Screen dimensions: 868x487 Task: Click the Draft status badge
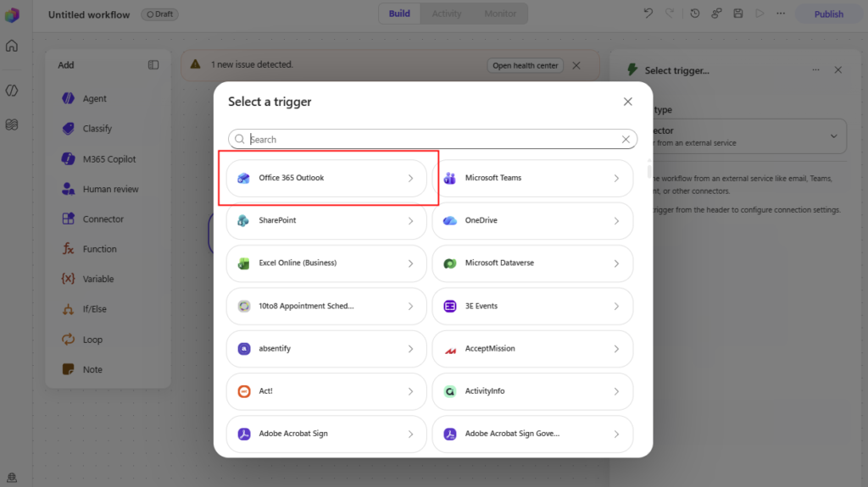[x=159, y=14]
